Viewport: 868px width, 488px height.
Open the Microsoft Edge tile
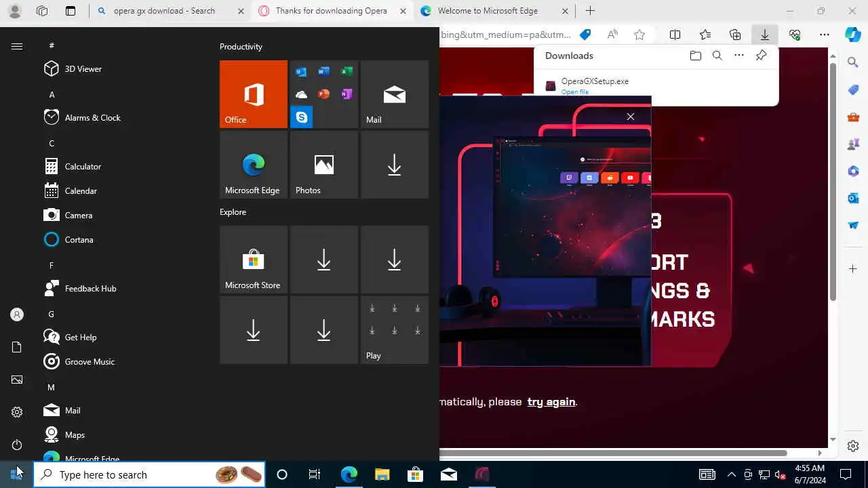coord(254,165)
